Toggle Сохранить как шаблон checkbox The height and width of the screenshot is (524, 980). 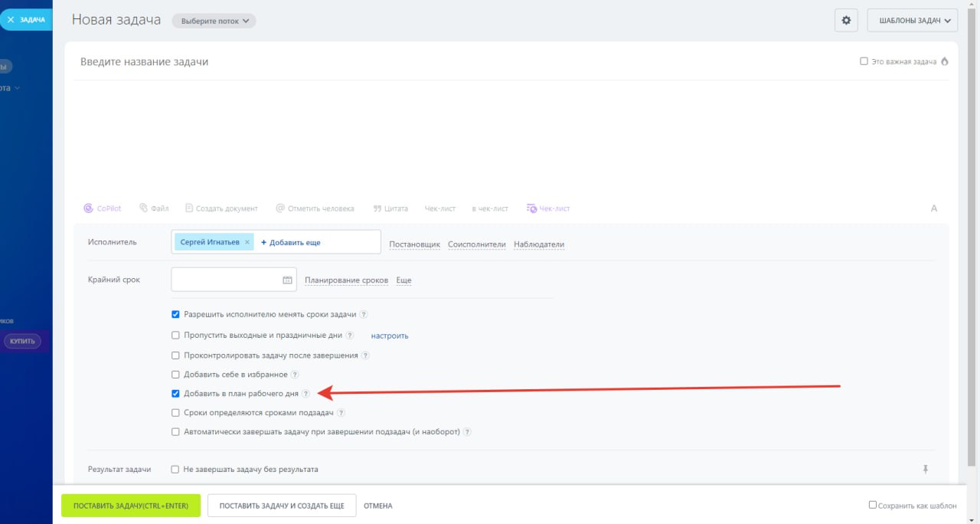coord(873,505)
